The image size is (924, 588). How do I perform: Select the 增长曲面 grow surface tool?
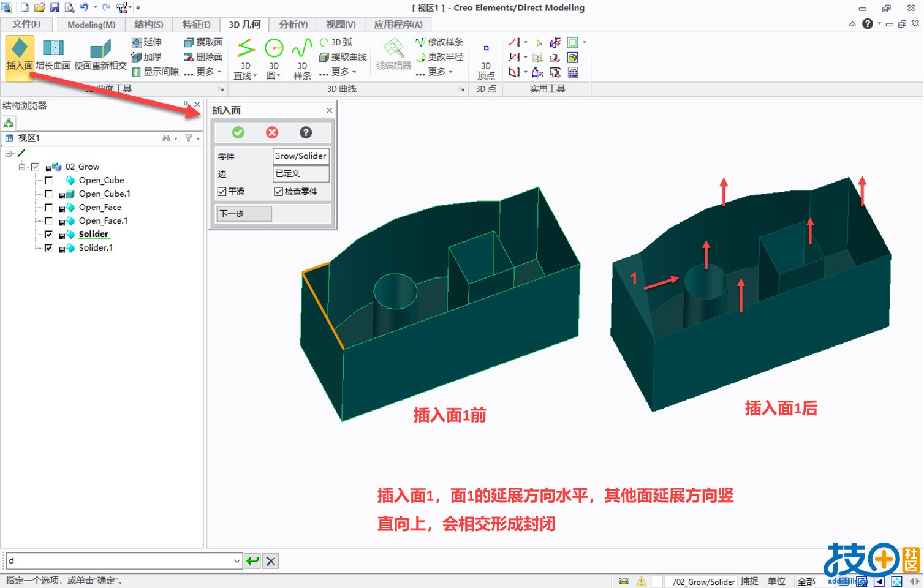[x=53, y=55]
